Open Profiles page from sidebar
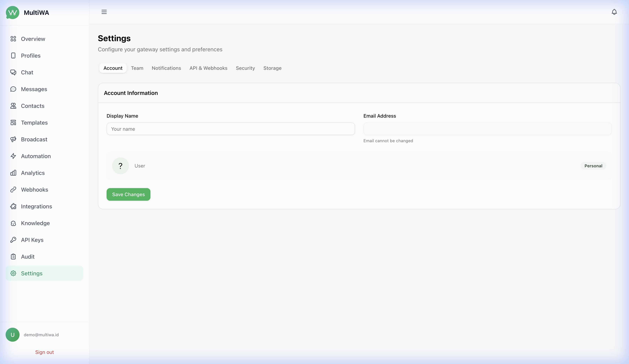This screenshot has width=629, height=364. pos(31,56)
